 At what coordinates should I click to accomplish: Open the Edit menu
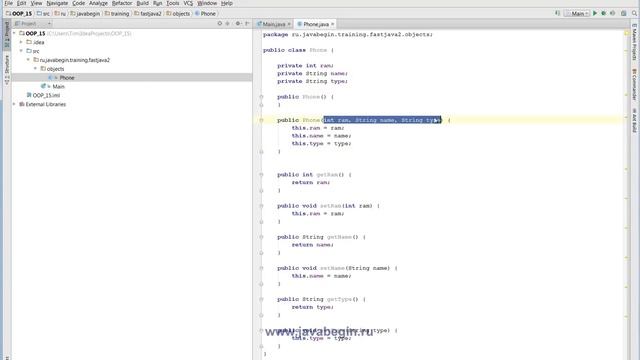[22, 3]
